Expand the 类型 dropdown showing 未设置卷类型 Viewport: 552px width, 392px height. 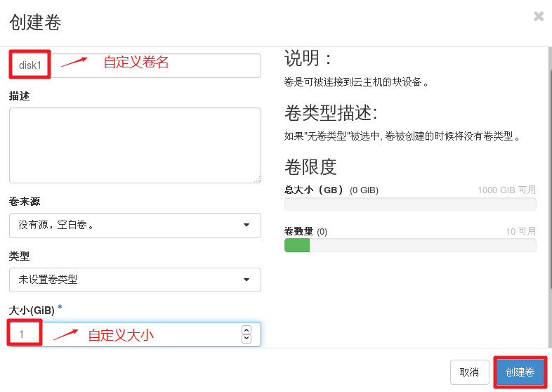pos(135,280)
